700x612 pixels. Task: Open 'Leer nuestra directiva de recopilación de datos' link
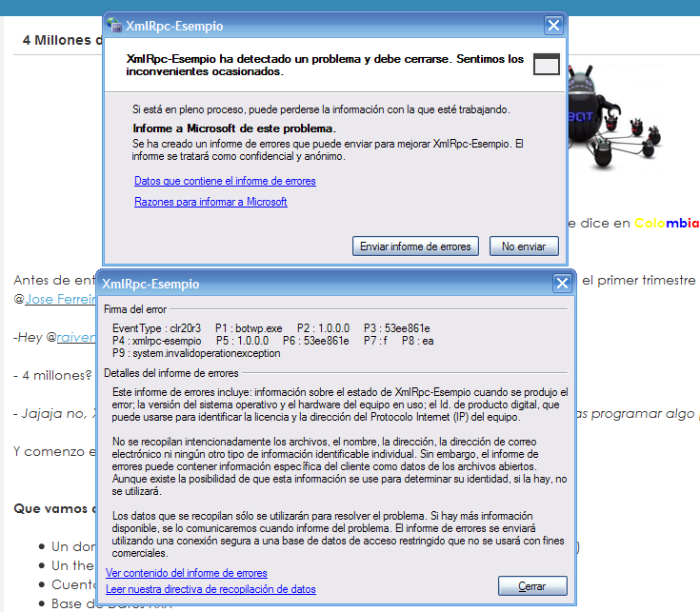[x=210, y=589]
